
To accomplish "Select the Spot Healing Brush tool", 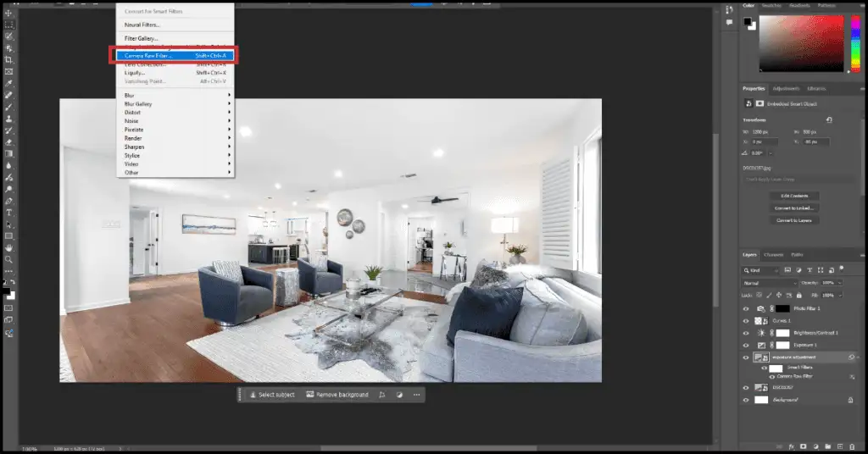I will pos(8,95).
